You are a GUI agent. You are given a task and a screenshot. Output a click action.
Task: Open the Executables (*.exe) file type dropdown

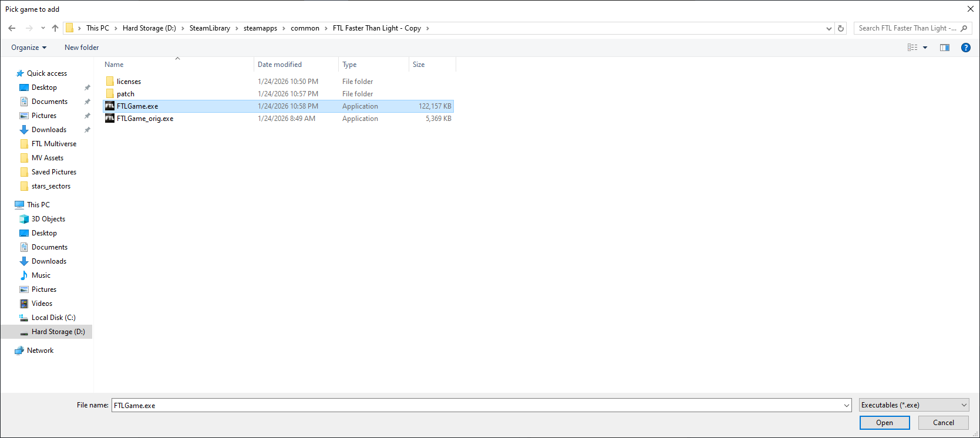tap(914, 405)
